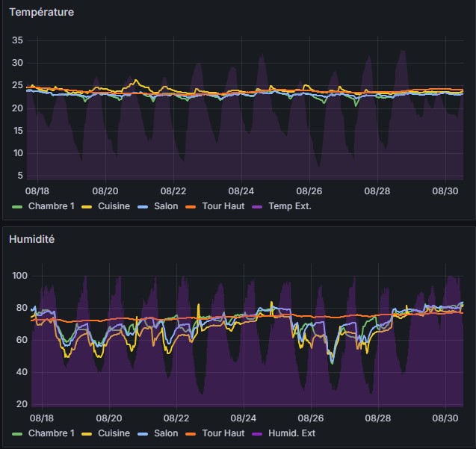Screen dimensions: 476x449
Task: Click the Temp Ext. legend label
Action: [x=289, y=206]
